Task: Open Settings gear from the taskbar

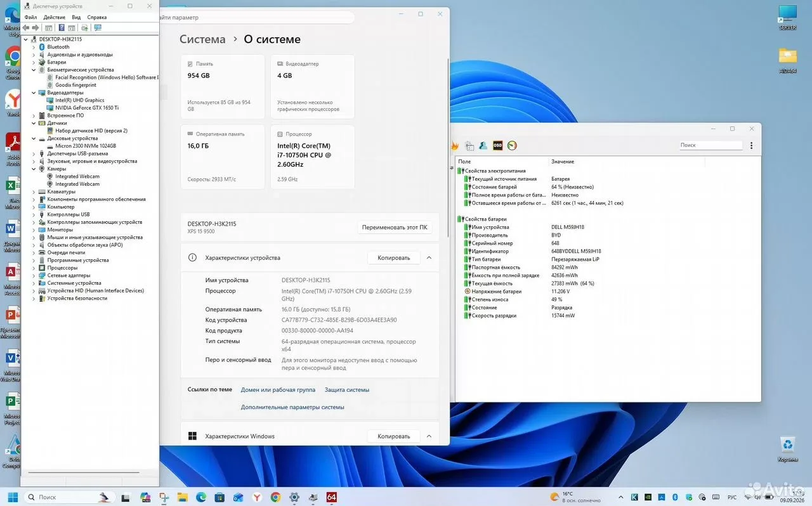Action: [294, 497]
